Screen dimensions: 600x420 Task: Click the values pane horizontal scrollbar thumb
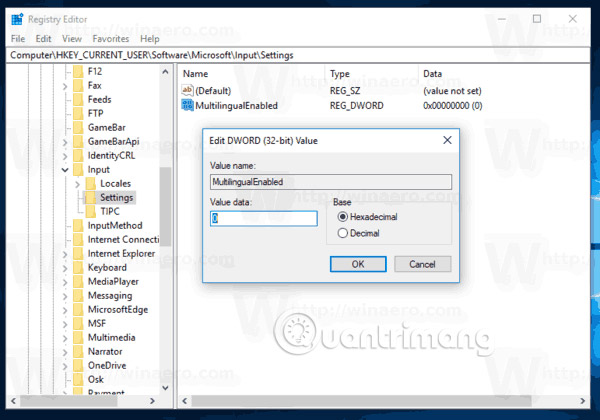(361, 401)
